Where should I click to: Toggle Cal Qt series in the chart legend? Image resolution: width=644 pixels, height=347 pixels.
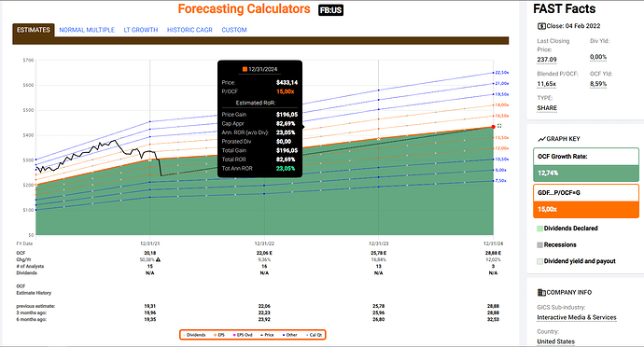[x=315, y=335]
